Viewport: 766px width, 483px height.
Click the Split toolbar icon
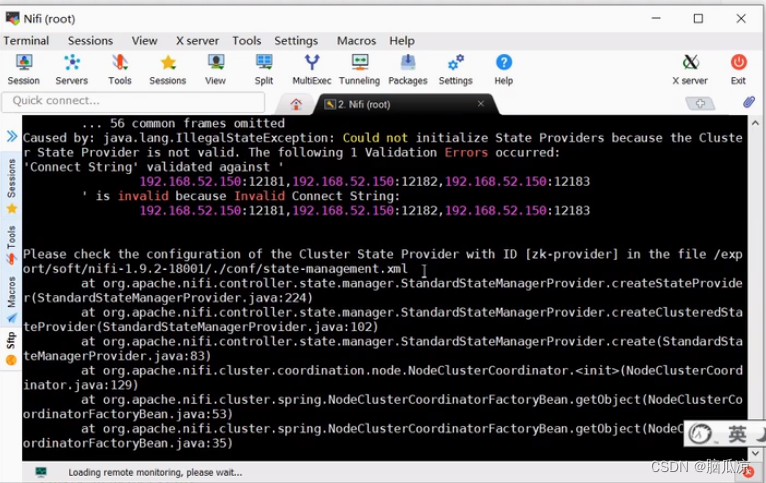[x=264, y=69]
